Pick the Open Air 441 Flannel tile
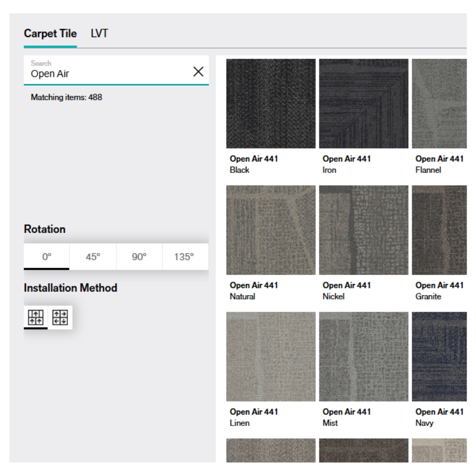This screenshot has height=476, width=476. tap(439, 104)
